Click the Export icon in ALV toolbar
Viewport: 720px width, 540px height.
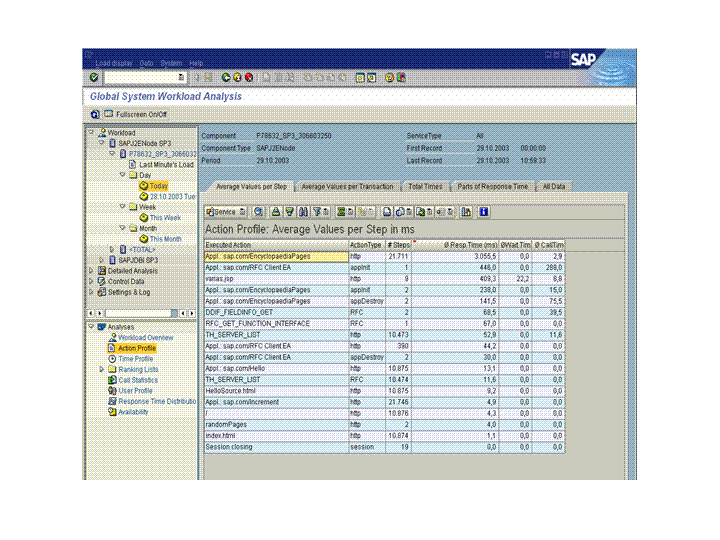click(423, 212)
